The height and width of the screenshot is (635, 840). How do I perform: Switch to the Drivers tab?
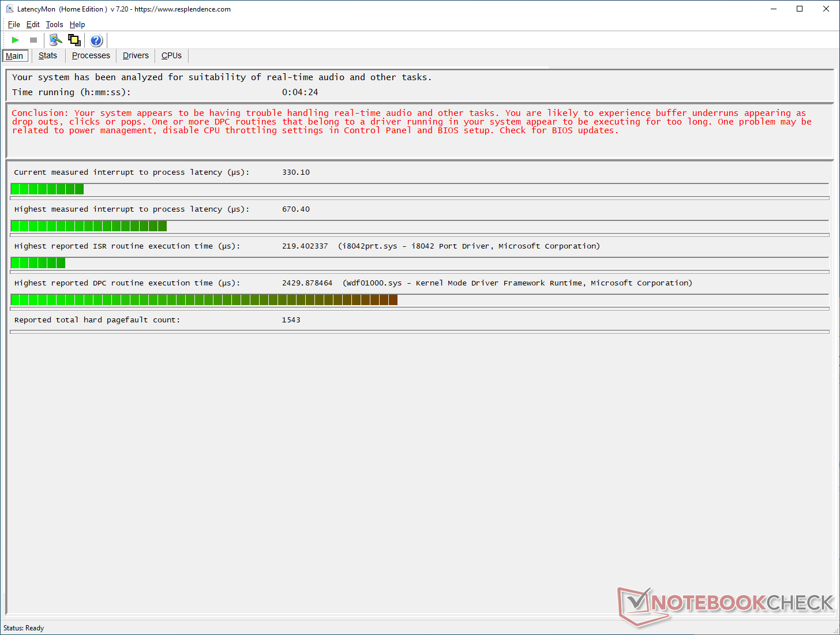tap(136, 55)
